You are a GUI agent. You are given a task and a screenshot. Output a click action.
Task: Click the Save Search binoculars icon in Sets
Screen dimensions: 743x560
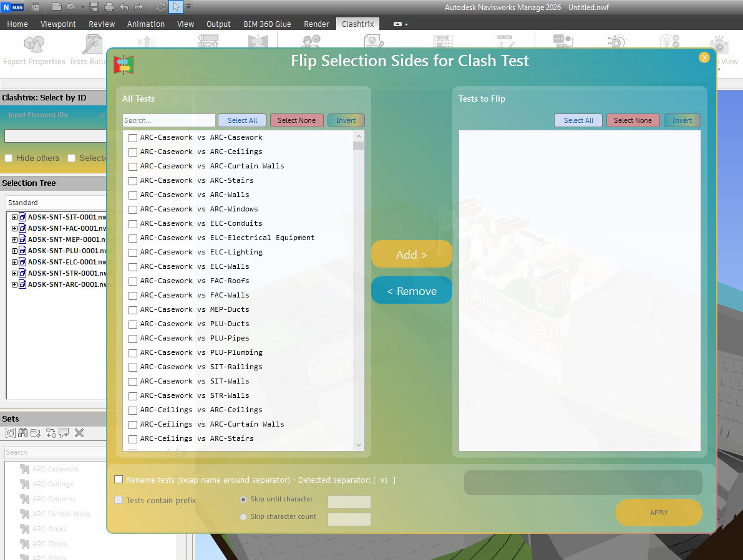click(23, 433)
